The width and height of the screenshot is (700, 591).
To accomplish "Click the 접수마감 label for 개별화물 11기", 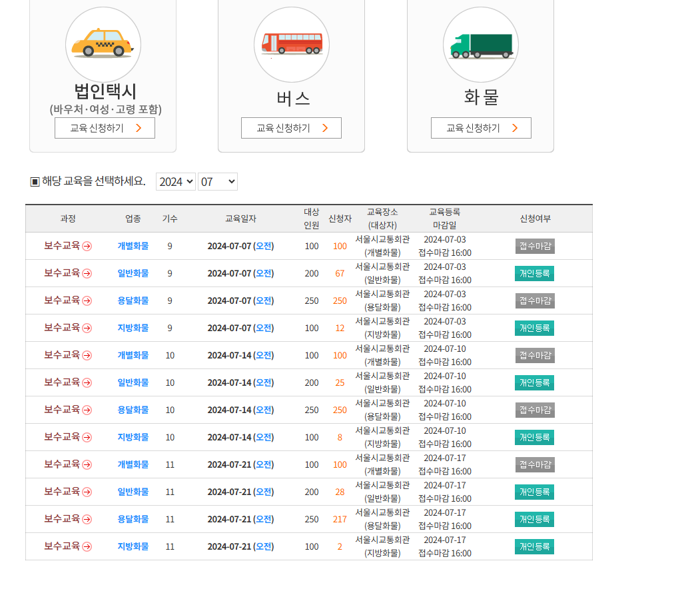I will pyautogui.click(x=534, y=464).
